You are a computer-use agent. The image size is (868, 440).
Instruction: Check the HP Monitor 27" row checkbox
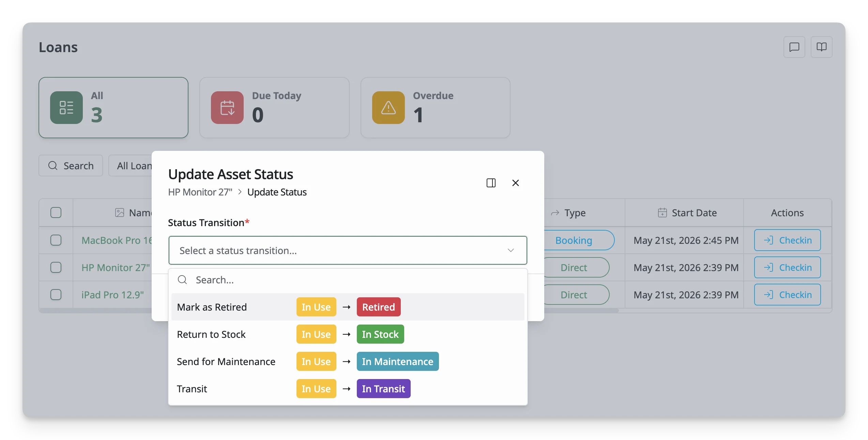point(56,267)
